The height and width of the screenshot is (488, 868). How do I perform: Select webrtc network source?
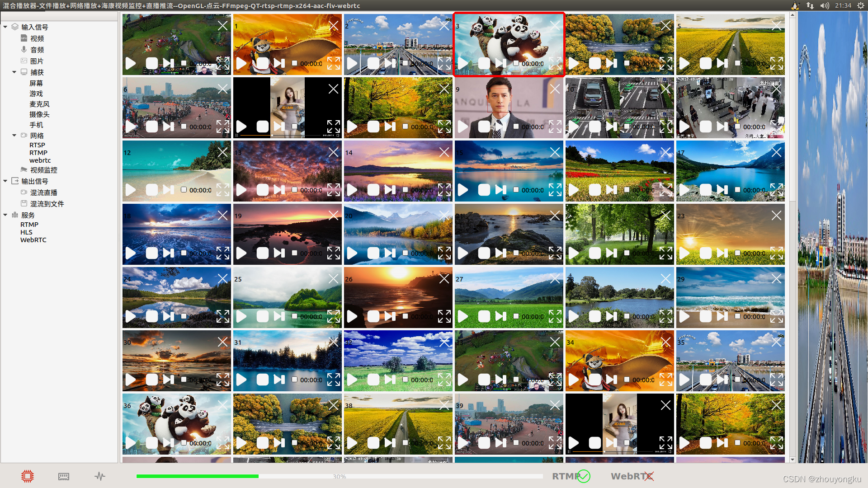(x=40, y=160)
